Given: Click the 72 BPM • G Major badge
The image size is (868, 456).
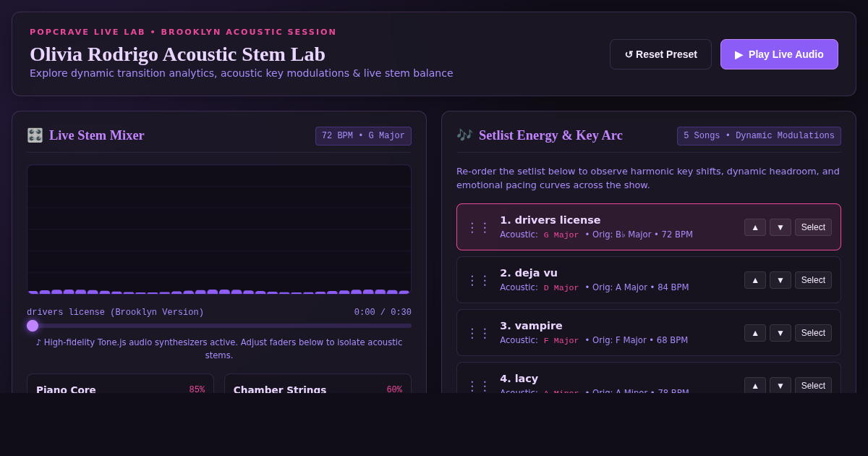Looking at the screenshot, I should click(363, 136).
